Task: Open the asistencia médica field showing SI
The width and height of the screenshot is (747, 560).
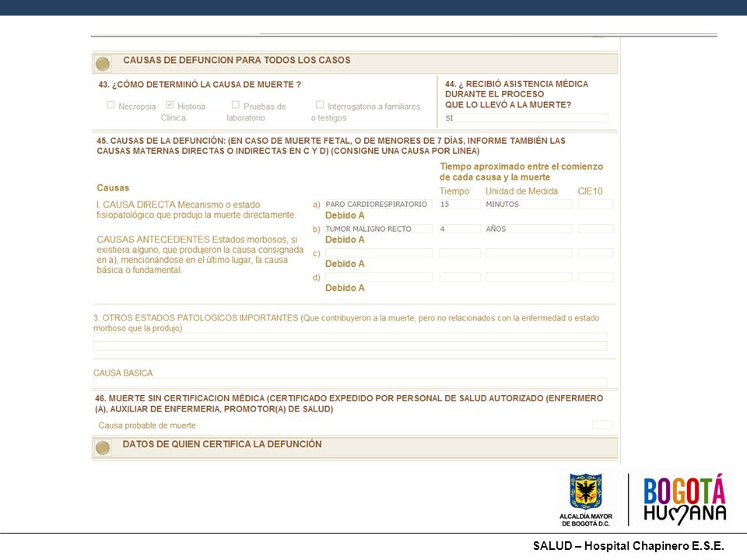Action: tap(526, 118)
